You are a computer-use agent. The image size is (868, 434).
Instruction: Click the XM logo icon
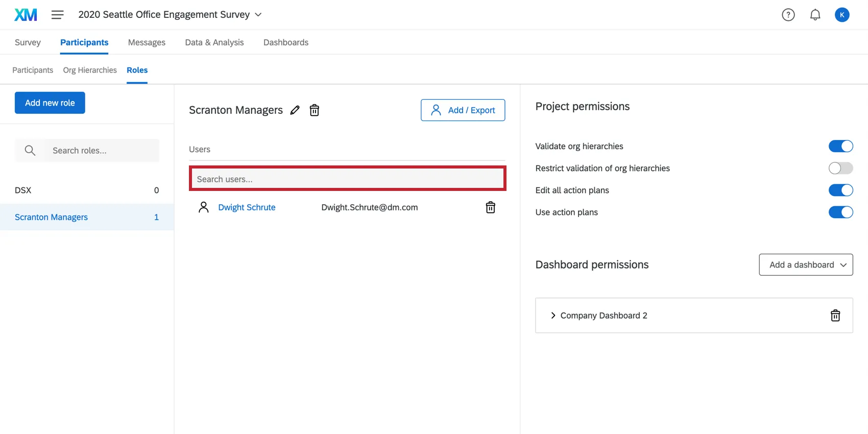pyautogui.click(x=26, y=15)
